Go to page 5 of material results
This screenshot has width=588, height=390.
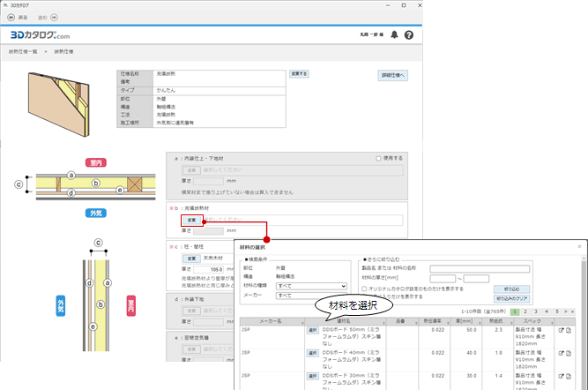pyautogui.click(x=558, y=311)
